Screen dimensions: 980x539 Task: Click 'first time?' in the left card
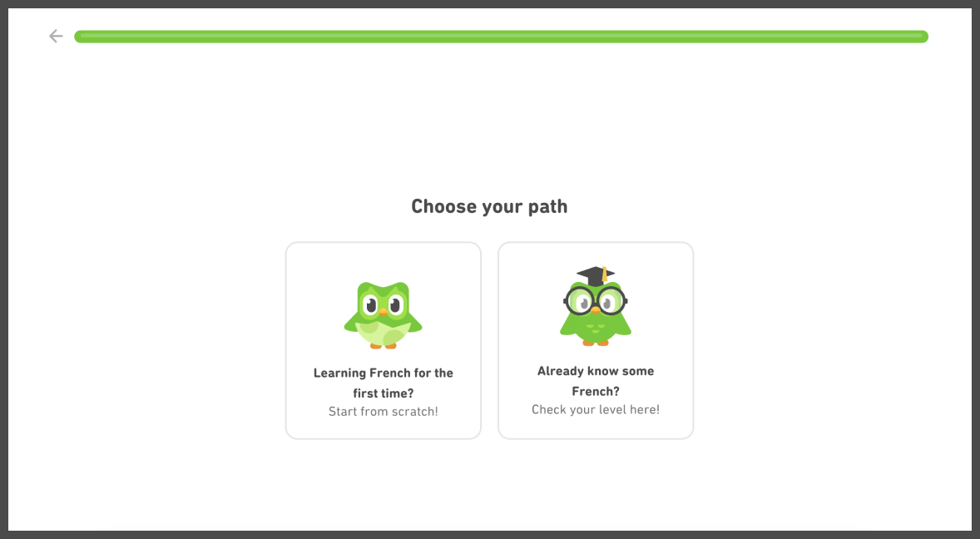(x=384, y=393)
